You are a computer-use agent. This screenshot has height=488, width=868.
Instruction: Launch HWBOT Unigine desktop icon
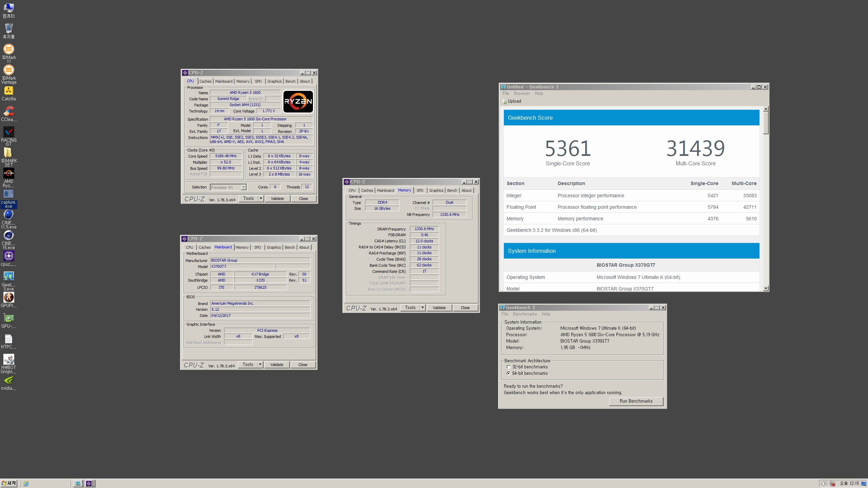tap(8, 364)
